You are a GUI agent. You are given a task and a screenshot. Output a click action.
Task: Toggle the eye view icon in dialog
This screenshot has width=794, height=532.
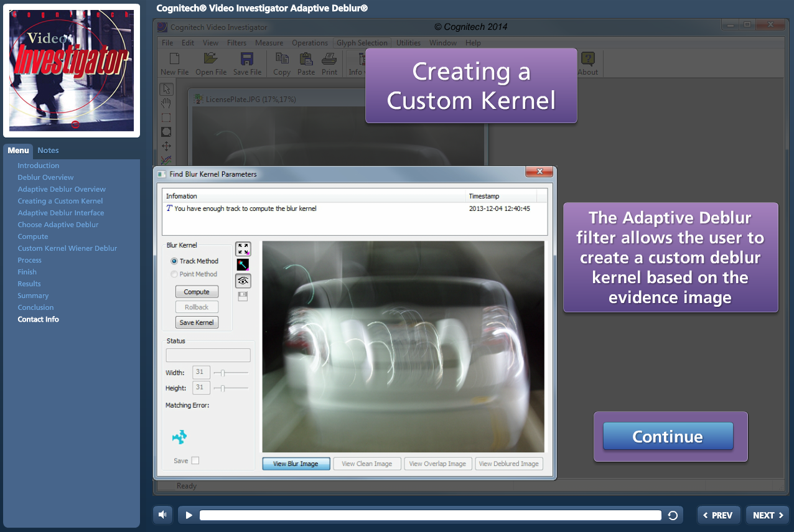[243, 281]
